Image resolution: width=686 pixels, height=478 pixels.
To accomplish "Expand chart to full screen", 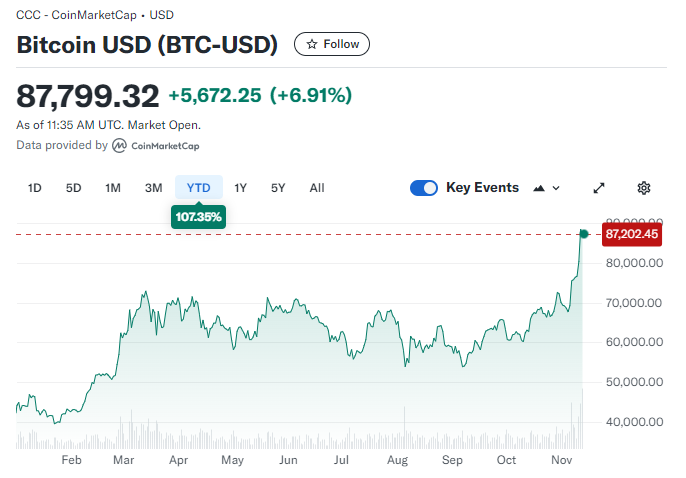I will point(600,188).
